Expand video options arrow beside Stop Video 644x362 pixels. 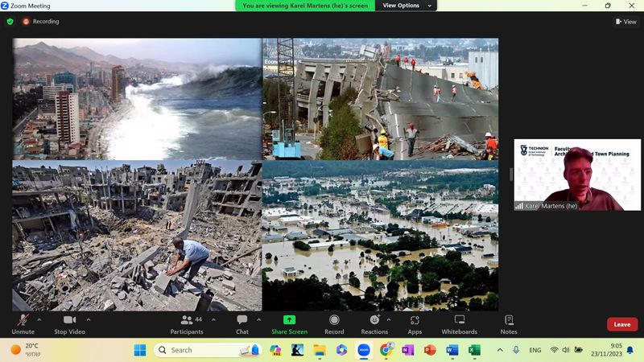(89, 319)
